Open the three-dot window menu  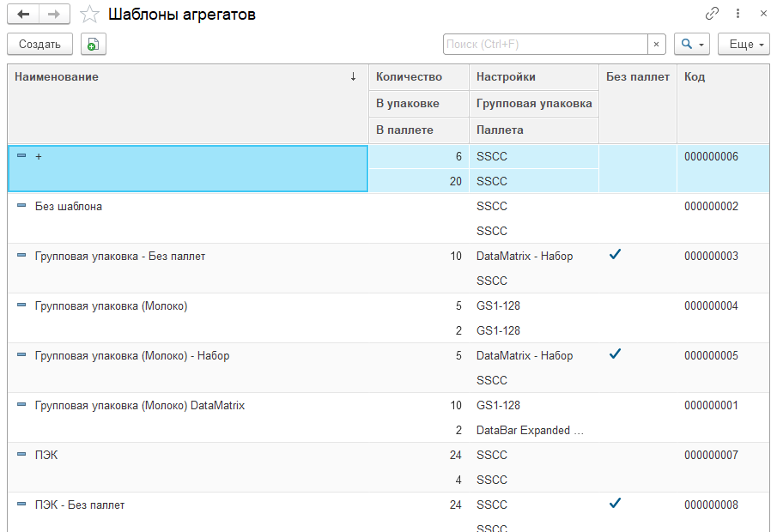[738, 15]
